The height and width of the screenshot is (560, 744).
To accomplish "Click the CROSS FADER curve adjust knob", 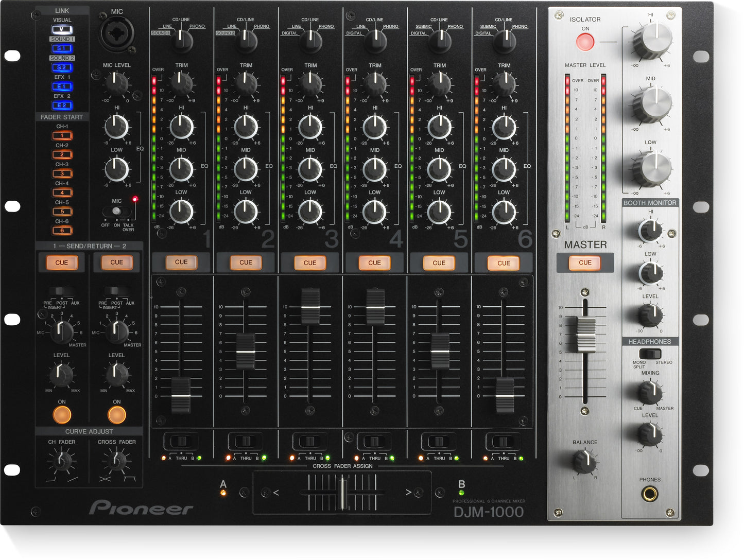I will point(116,461).
